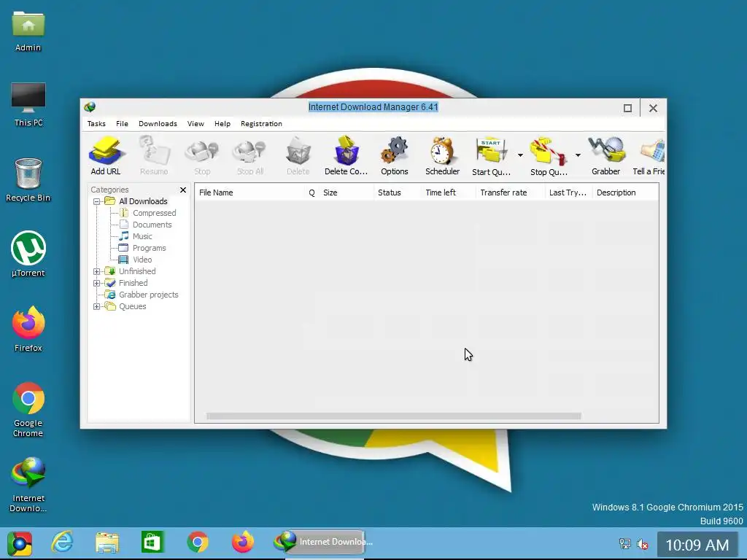Open the Downloads menu

(158, 124)
